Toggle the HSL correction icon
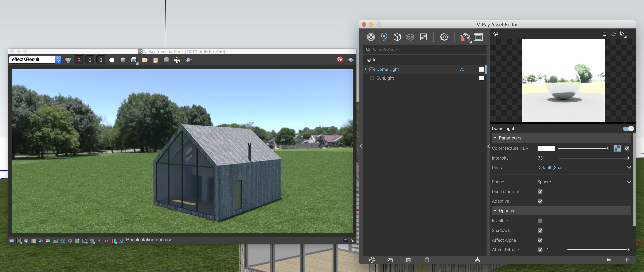Screen dimensions: 644x272 coord(40,241)
